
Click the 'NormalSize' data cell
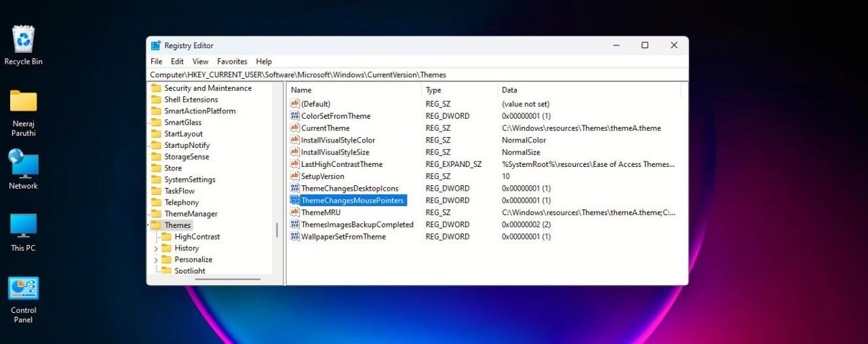(x=521, y=153)
